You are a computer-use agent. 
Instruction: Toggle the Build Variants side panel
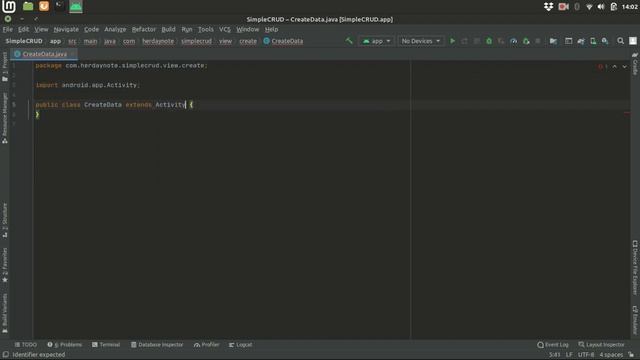pyautogui.click(x=4, y=313)
